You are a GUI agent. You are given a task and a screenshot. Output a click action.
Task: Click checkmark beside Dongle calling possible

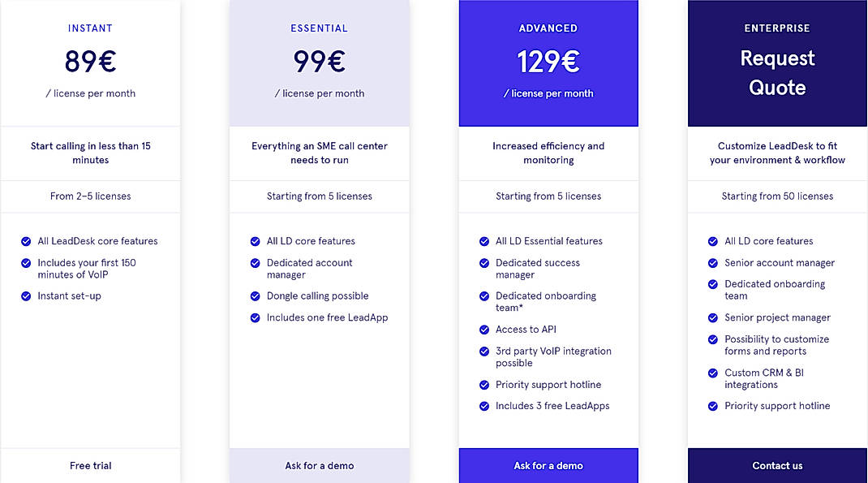click(x=256, y=296)
